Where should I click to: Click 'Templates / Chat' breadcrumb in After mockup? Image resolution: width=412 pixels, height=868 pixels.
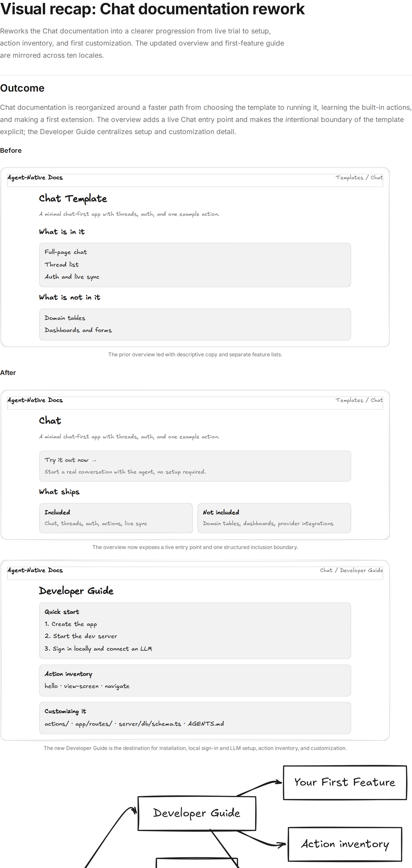click(359, 400)
